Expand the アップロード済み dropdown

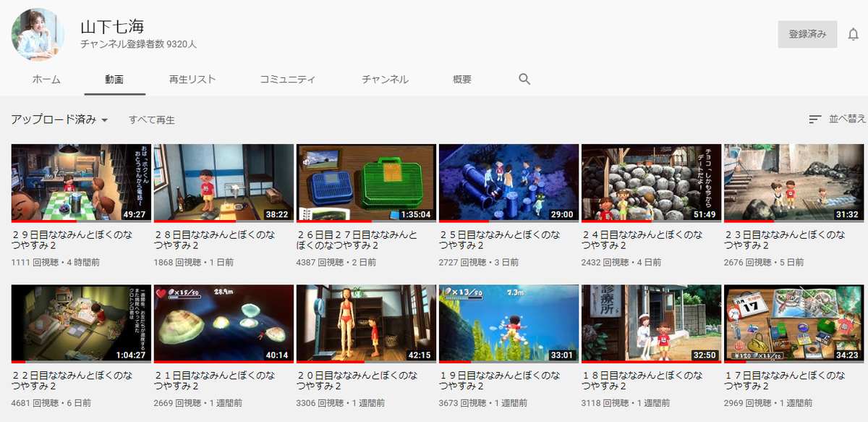coord(60,119)
